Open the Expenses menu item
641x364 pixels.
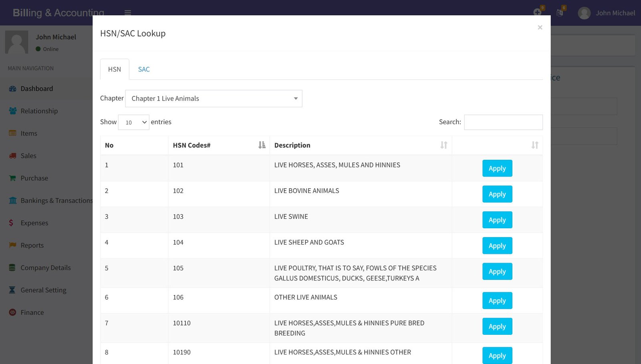46,223
